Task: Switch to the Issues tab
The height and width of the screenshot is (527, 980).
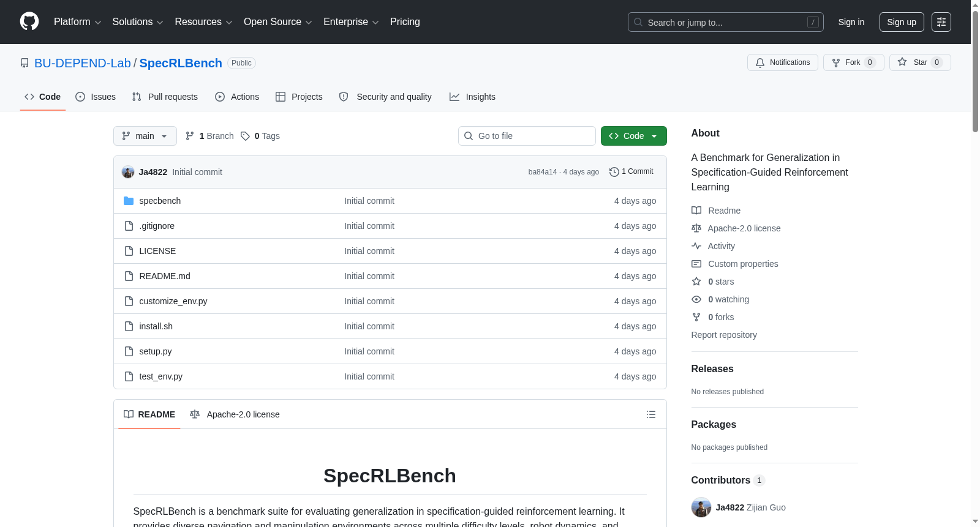Action: [96, 97]
